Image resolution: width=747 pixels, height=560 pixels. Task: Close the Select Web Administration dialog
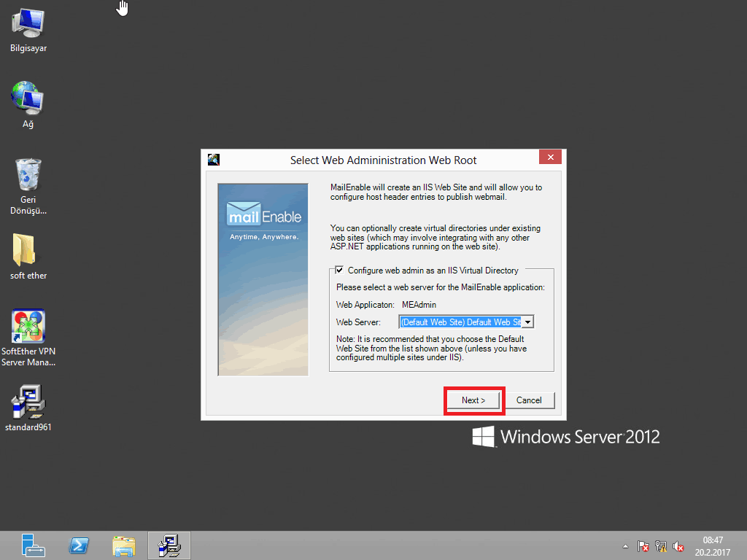[x=550, y=157]
